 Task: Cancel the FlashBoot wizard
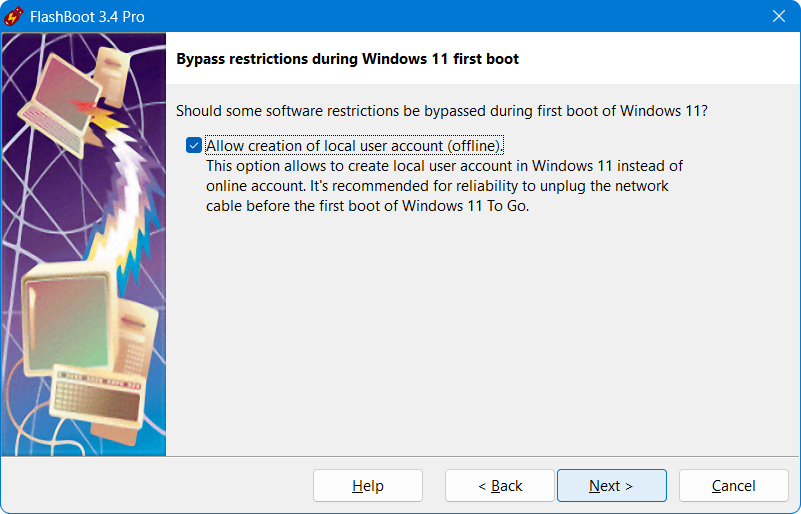(733, 486)
